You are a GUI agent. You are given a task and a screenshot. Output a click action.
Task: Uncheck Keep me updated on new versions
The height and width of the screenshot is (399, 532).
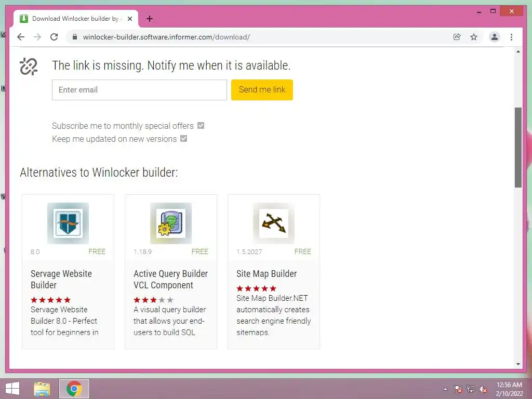(x=183, y=138)
